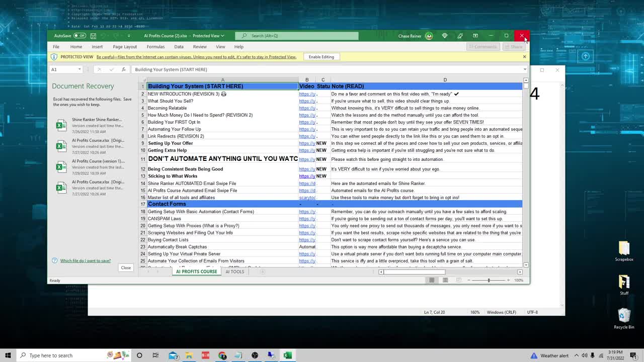Image resolution: width=644 pixels, height=362 pixels.
Task: Click Close button in Document Recovery pane
Action: (x=126, y=267)
